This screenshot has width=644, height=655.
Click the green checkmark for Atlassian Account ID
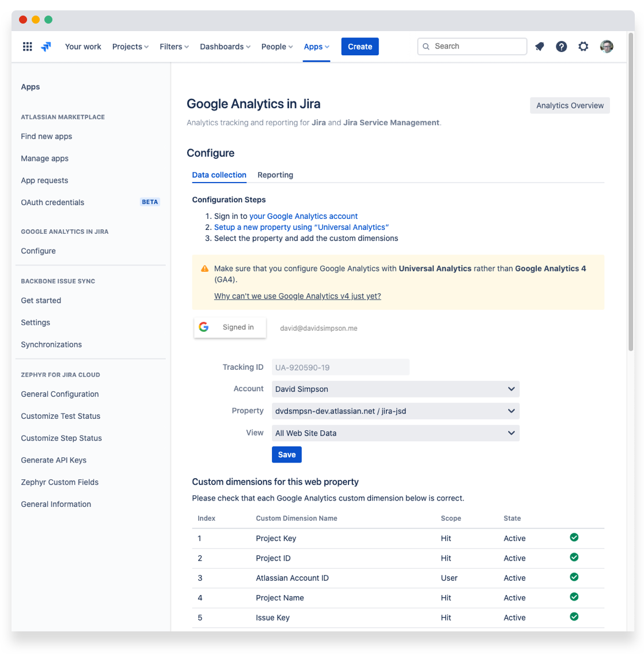click(574, 577)
